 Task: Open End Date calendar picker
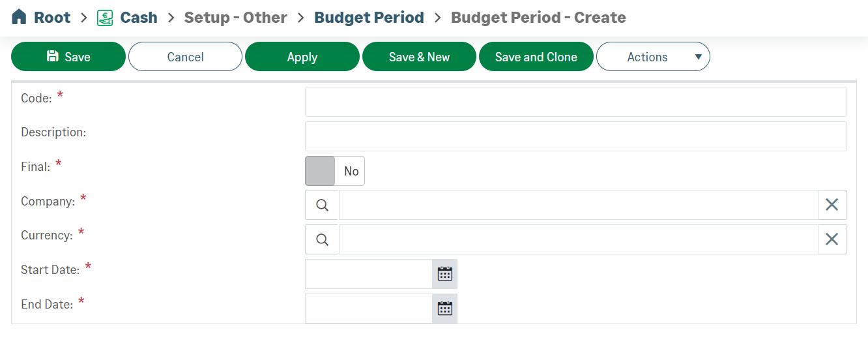coord(444,309)
